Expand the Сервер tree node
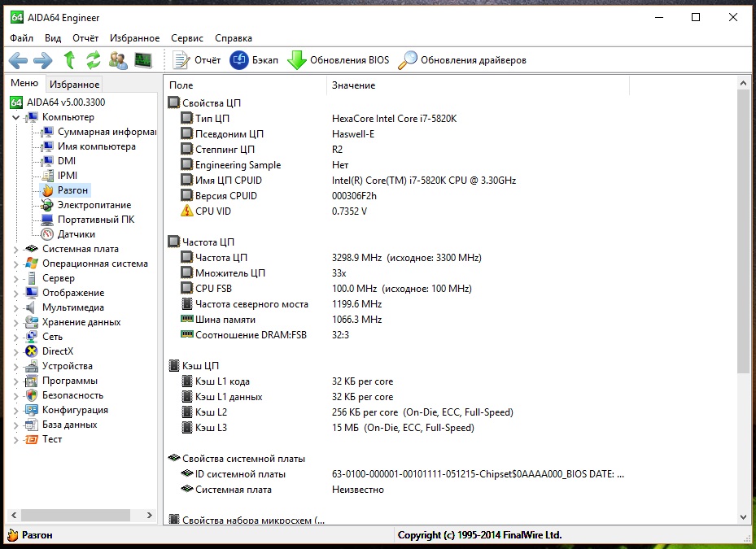This screenshot has height=549, width=756. click(x=15, y=279)
